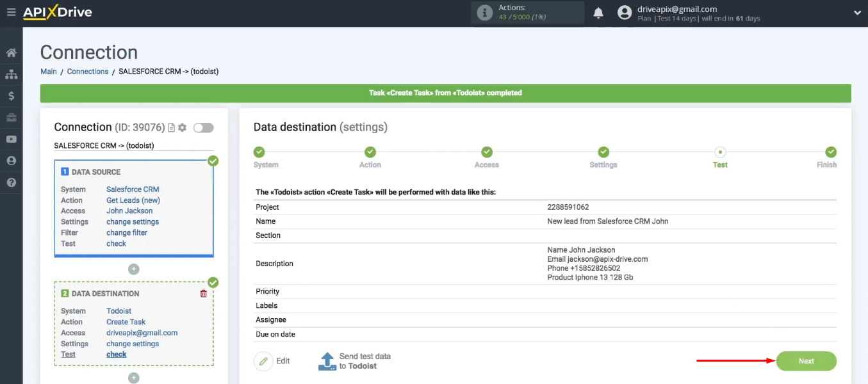Viewport: 868px width, 384px height.
Task: Click the notifications bell icon
Action: pos(598,12)
